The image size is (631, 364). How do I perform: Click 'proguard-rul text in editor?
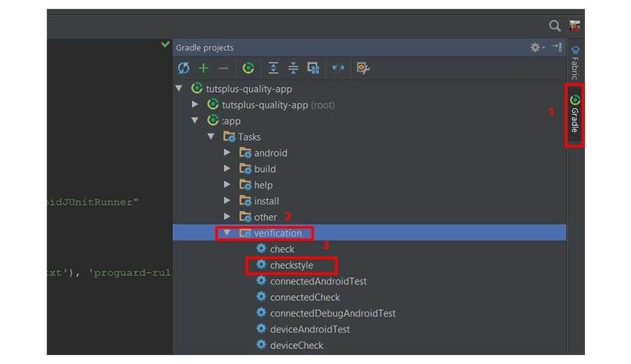130,273
